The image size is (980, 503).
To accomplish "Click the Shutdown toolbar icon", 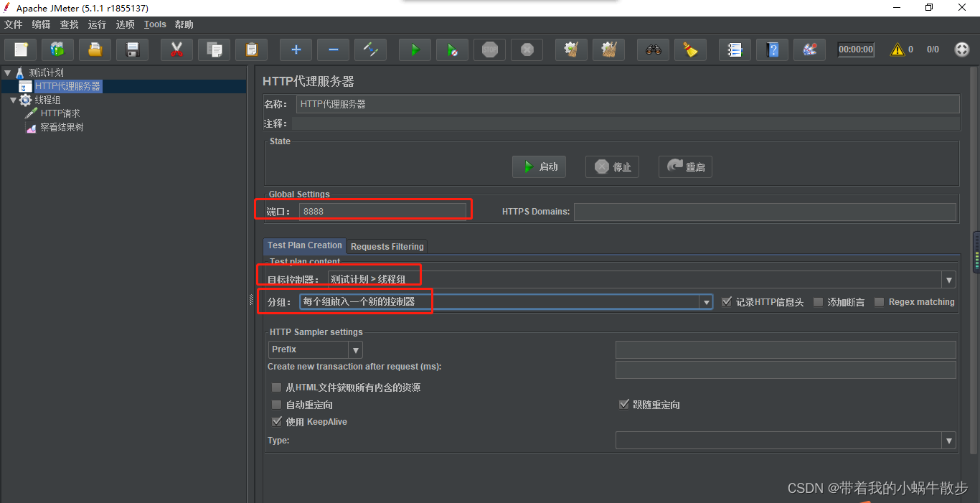I will click(x=527, y=50).
